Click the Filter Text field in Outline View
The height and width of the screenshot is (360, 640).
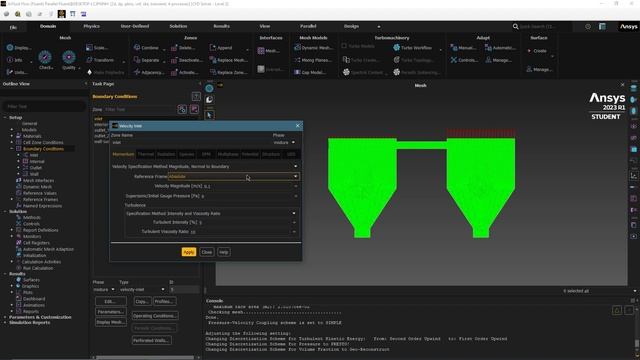pyautogui.click(x=44, y=107)
